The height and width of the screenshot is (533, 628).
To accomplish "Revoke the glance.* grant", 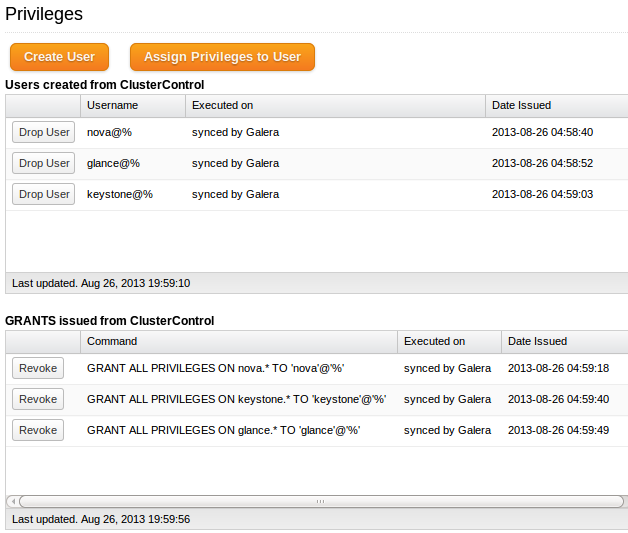I will 38,430.
